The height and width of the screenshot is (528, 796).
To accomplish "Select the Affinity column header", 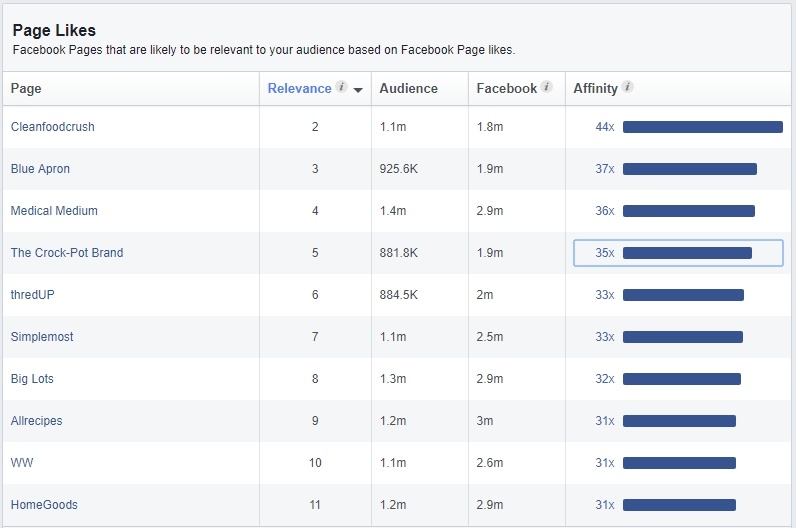I will (595, 88).
